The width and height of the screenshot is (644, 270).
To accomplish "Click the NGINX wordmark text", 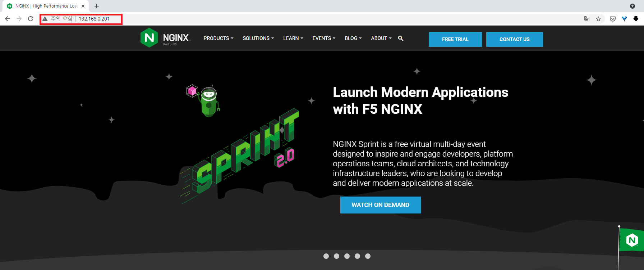I will (176, 37).
